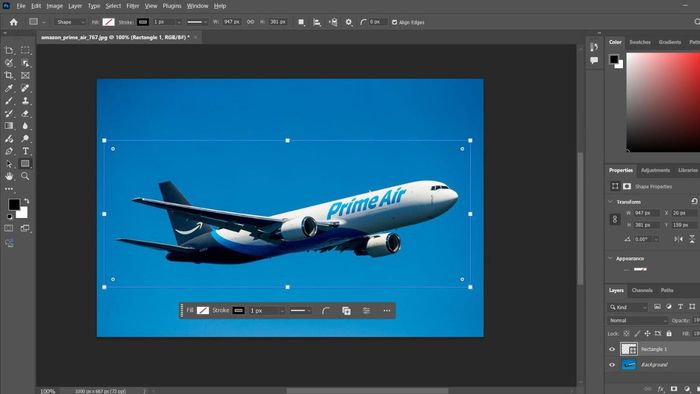Reset default foreground and background colors
This screenshot has width=700, height=394.
[x=9, y=217]
